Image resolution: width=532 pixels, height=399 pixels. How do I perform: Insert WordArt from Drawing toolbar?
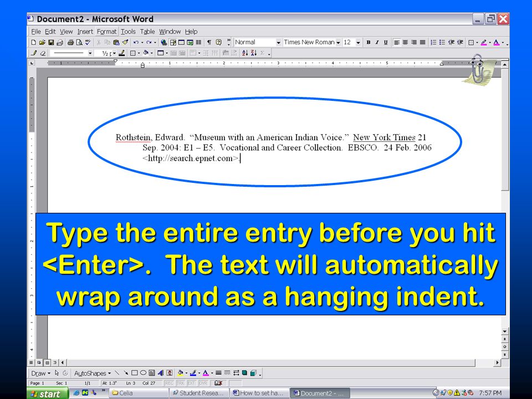pos(161,373)
